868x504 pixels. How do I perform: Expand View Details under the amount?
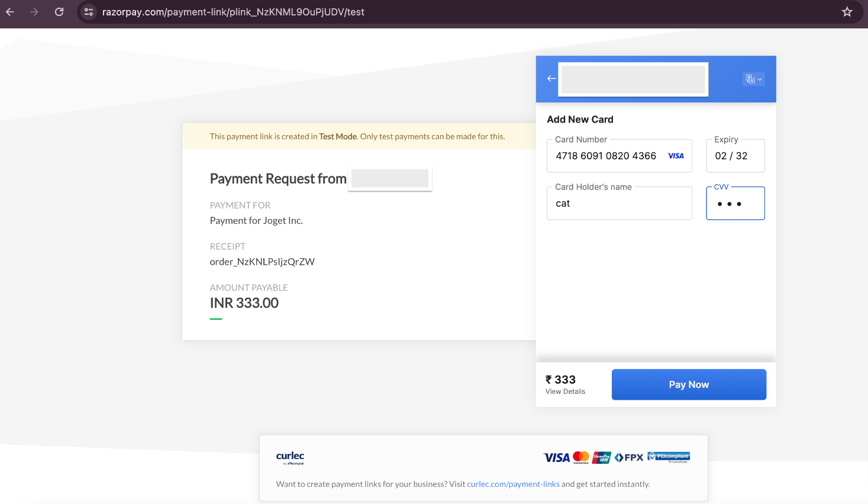click(565, 391)
